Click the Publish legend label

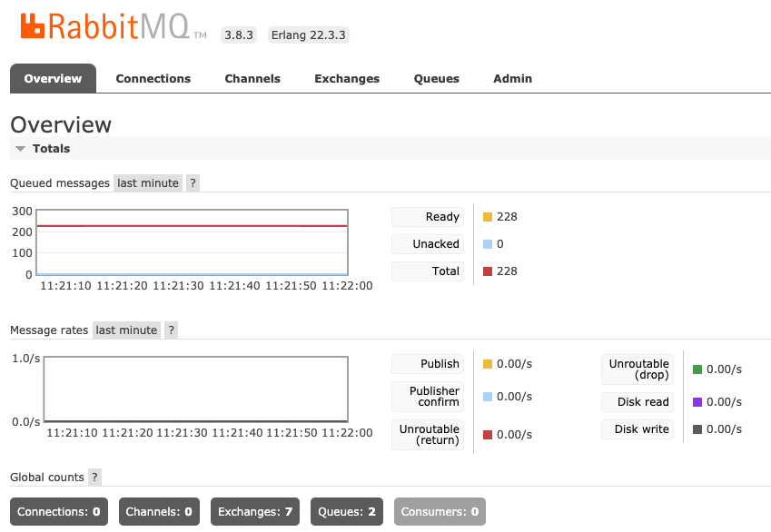click(x=428, y=364)
